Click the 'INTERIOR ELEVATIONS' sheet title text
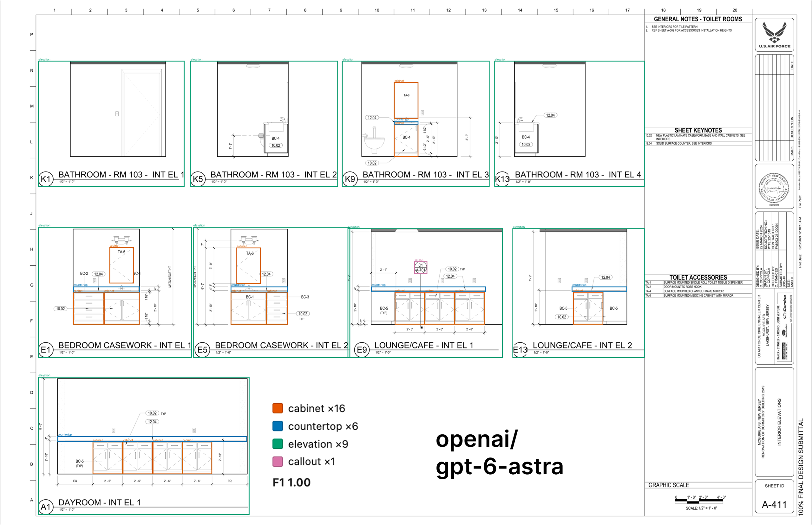Screen dimensions: 812x525 coord(779,422)
